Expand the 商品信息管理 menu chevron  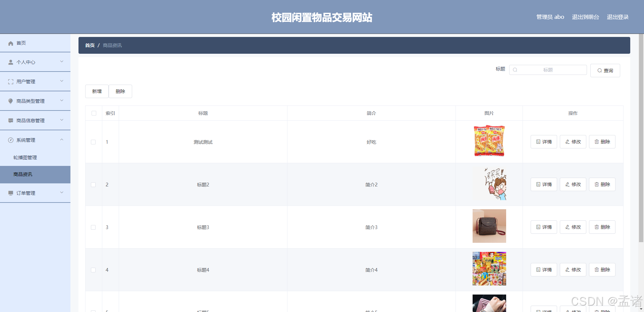[x=62, y=120]
